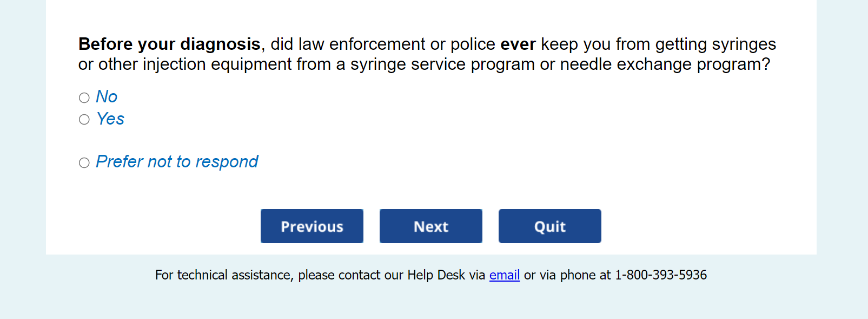Click the italic "Yes" answer label
This screenshot has height=319, width=868.
pyautogui.click(x=110, y=119)
